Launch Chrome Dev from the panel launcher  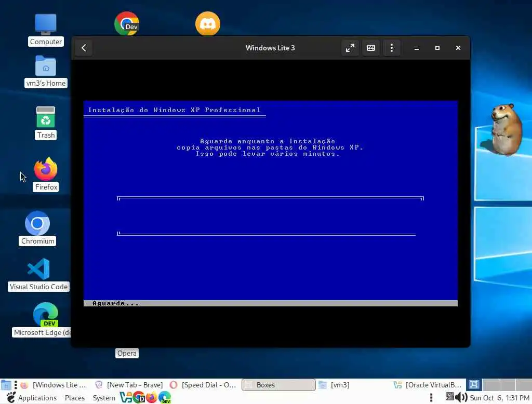point(139,397)
